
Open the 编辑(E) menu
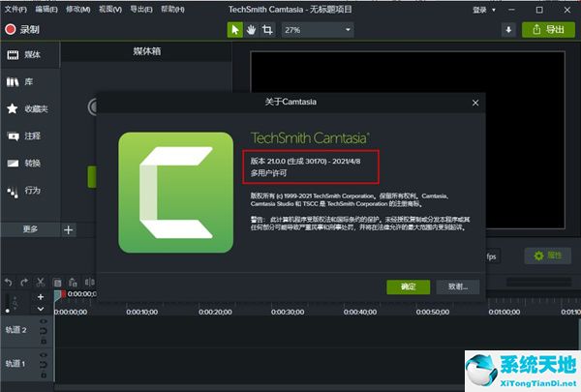46,9
